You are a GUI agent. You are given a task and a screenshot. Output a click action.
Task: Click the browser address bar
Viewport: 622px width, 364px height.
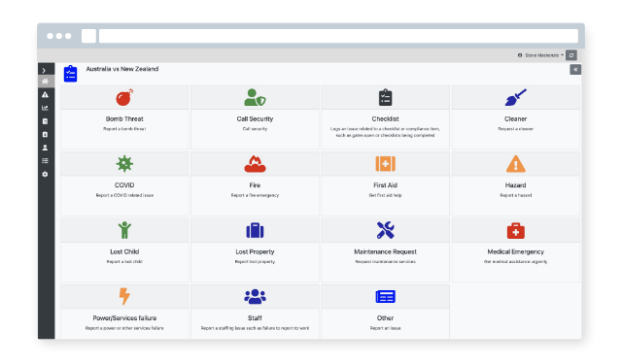(x=338, y=36)
